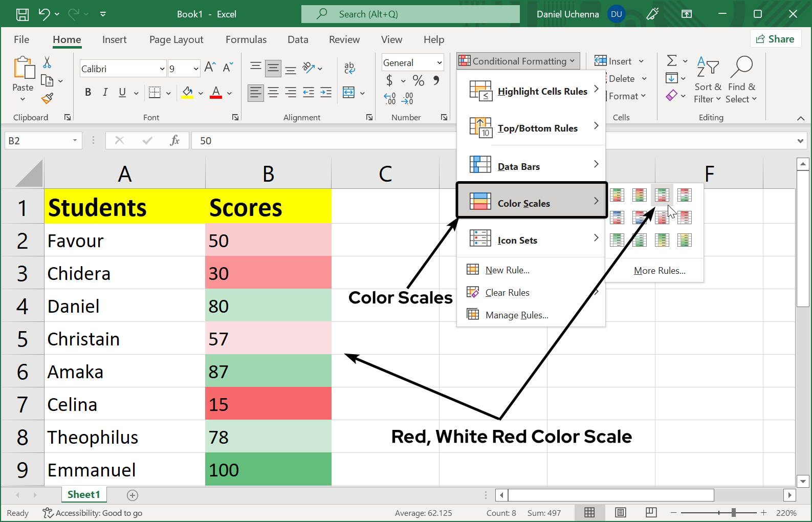Expand the Name Box dropdown arrow

click(75, 140)
